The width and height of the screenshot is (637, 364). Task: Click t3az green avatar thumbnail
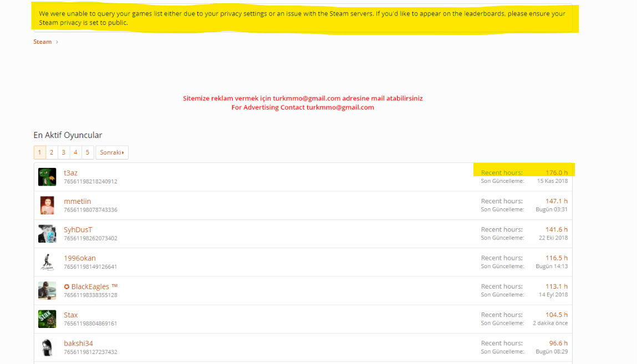coord(47,177)
